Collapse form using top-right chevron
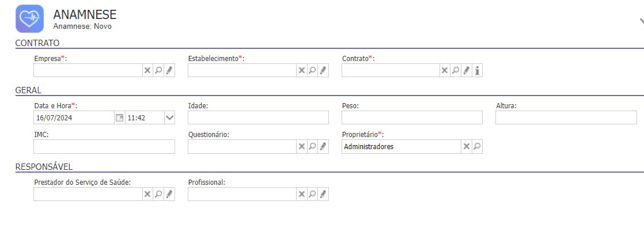Viewport: 644px width, 228px height. click(641, 21)
